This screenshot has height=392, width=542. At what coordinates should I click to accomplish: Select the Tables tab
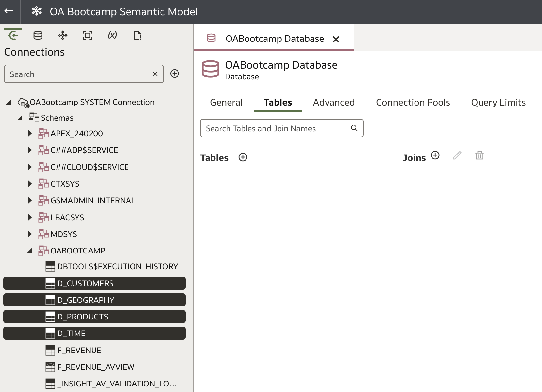[x=278, y=103]
